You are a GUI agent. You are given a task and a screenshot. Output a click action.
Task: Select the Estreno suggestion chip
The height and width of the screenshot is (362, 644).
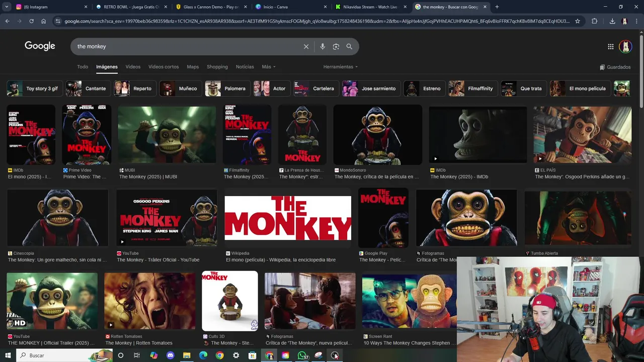coord(424,88)
